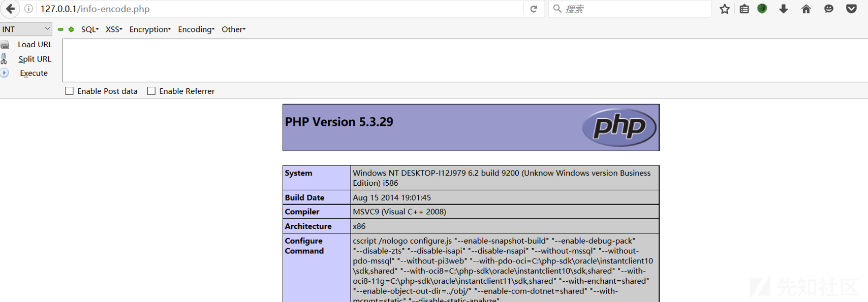The image size is (868, 302).
Task: Click the Architecture row label
Action: tap(308, 226)
